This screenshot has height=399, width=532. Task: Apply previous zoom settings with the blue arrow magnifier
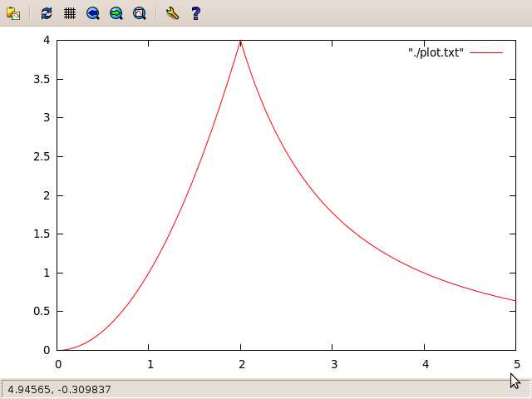[93, 13]
